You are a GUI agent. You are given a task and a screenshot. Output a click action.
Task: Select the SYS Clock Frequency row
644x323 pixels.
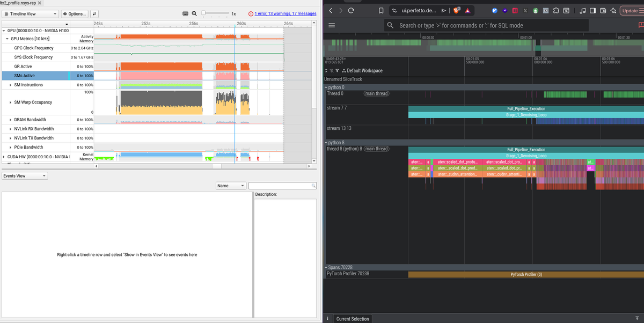click(35, 57)
